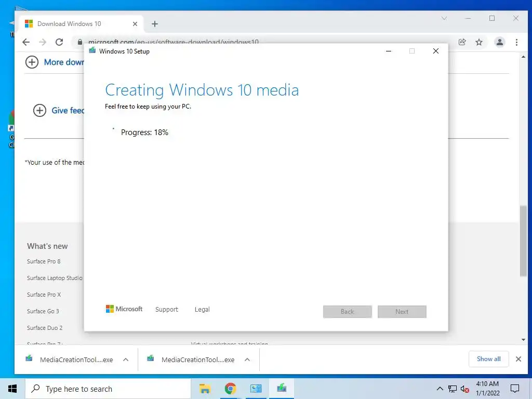532x399 pixels.
Task: Select the Download Windows 10 tab
Action: pos(82,24)
